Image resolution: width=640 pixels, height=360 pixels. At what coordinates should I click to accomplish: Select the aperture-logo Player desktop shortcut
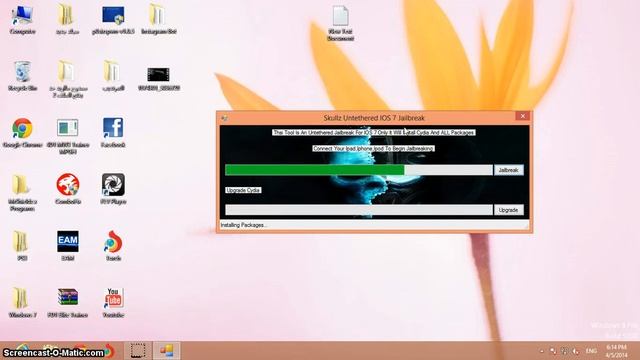(113, 189)
